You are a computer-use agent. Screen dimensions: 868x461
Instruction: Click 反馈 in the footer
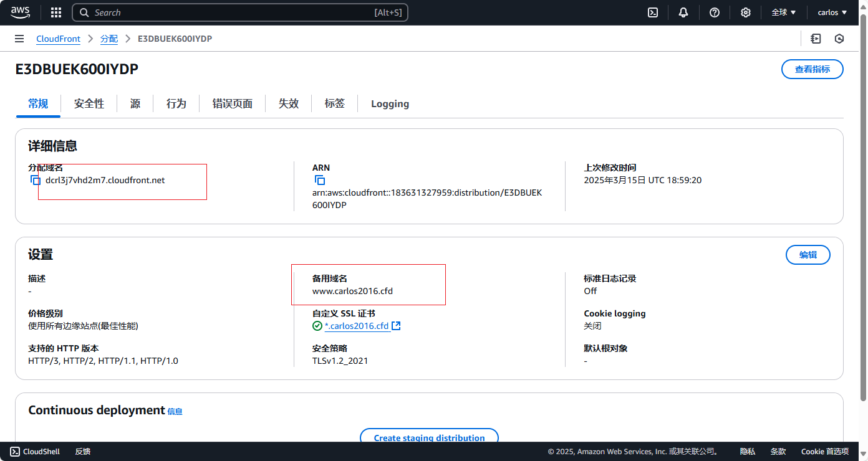pos(83,452)
